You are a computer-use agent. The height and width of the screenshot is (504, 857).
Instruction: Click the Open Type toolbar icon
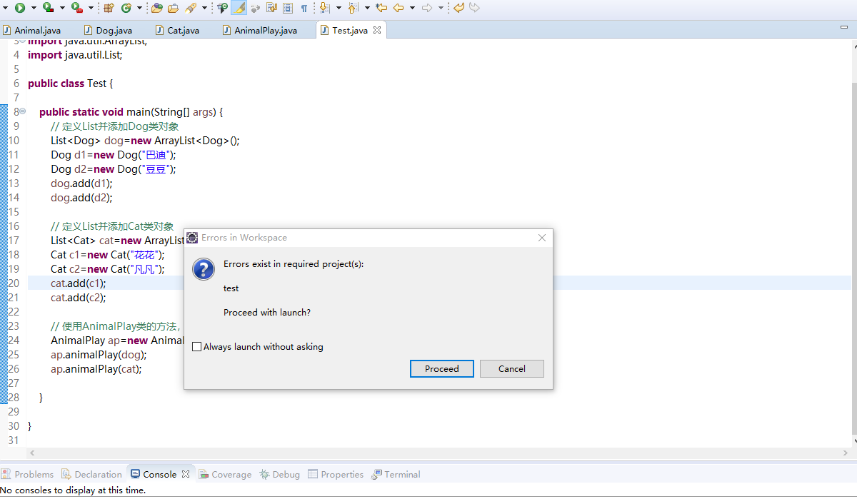click(x=156, y=8)
